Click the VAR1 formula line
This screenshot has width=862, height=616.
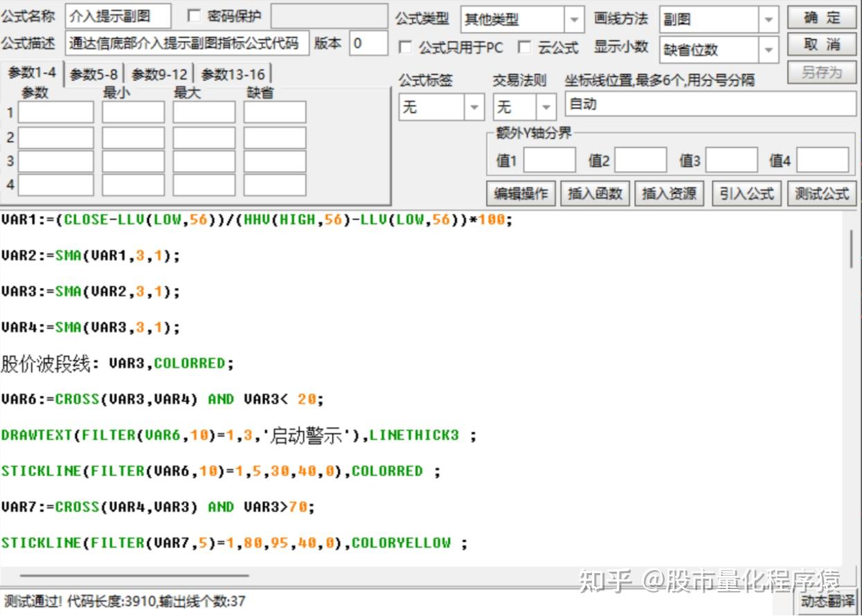coord(257,220)
